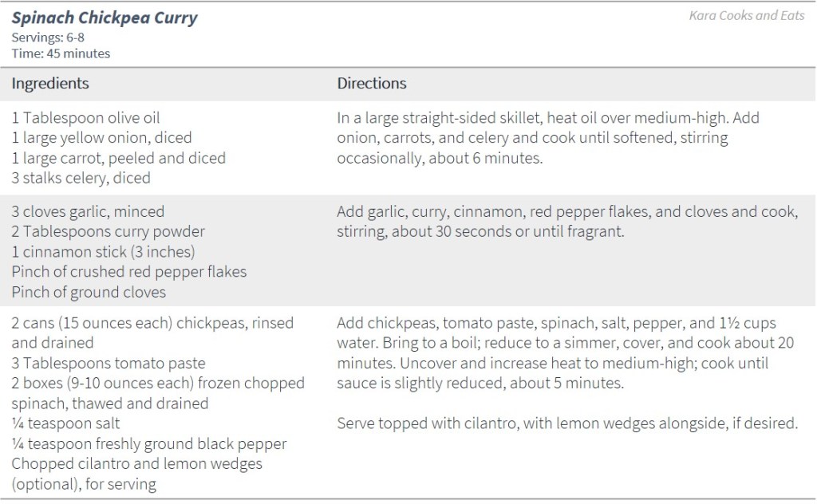Open the Kara Cooks and Eats link
The height and width of the screenshot is (504, 817).
747,15
